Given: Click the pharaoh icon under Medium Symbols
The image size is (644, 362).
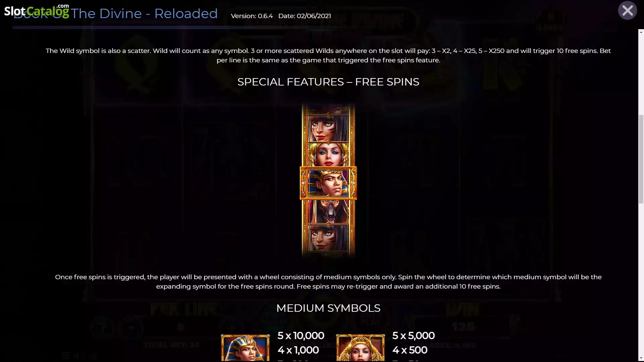Looking at the screenshot, I should (x=245, y=348).
